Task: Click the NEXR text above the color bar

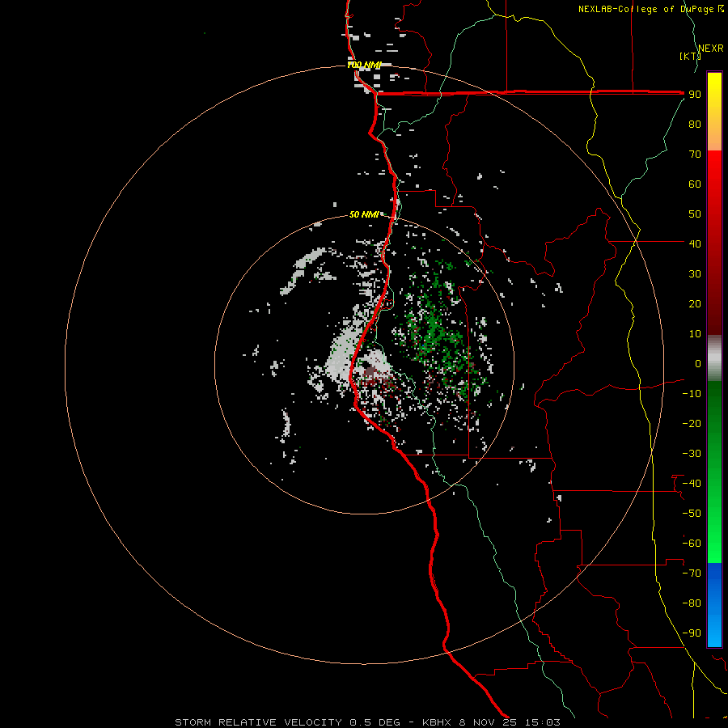Action: pyautogui.click(x=711, y=49)
